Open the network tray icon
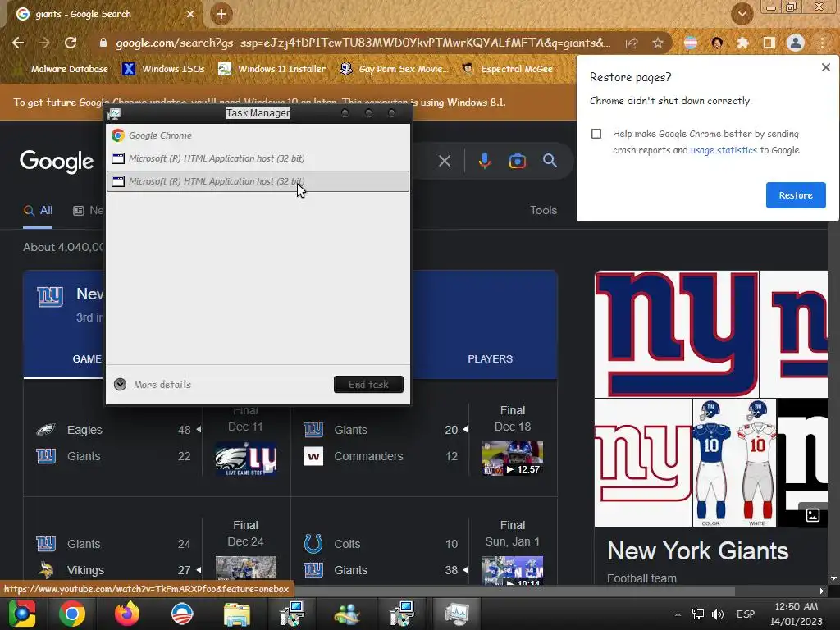The height and width of the screenshot is (630, 840). (698, 614)
